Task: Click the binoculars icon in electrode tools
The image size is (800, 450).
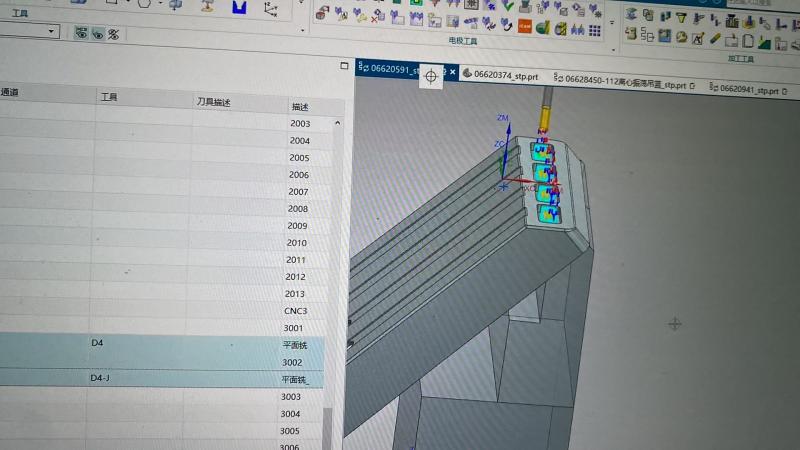Action: point(578,30)
